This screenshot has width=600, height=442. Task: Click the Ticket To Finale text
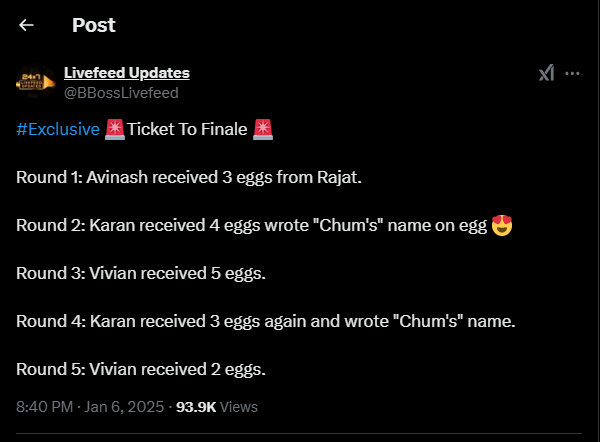pos(187,129)
